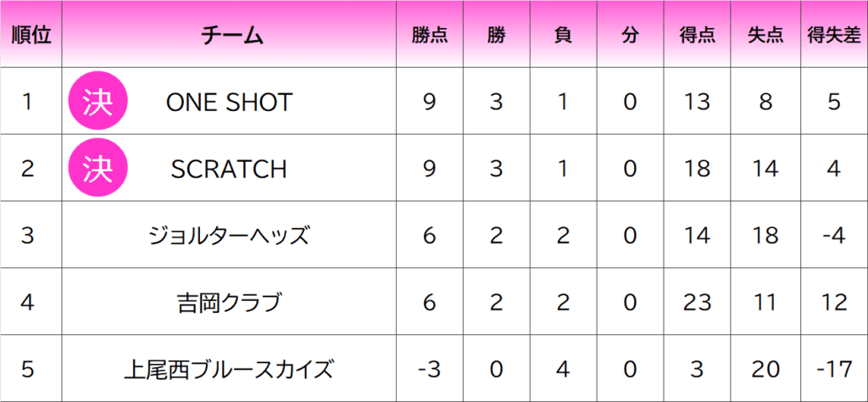Select rank 1 cell
Screen dimensions: 868x402
coord(31,102)
